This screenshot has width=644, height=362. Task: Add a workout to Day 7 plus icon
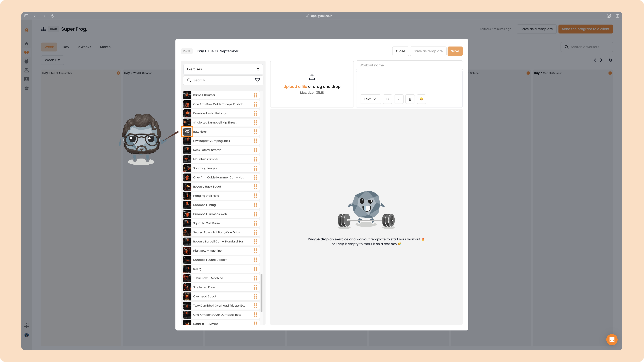click(x=610, y=73)
